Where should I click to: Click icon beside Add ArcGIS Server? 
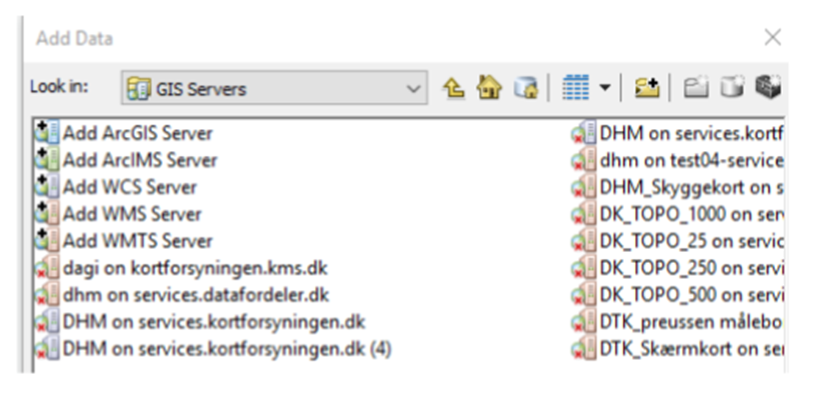(47, 133)
